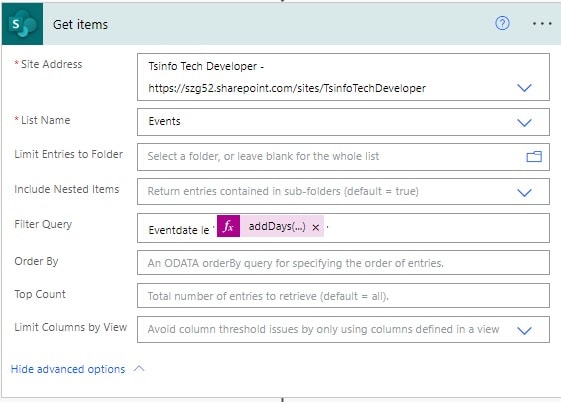The image size is (561, 402).
Task: Click the Order By label
Action: [x=36, y=261]
